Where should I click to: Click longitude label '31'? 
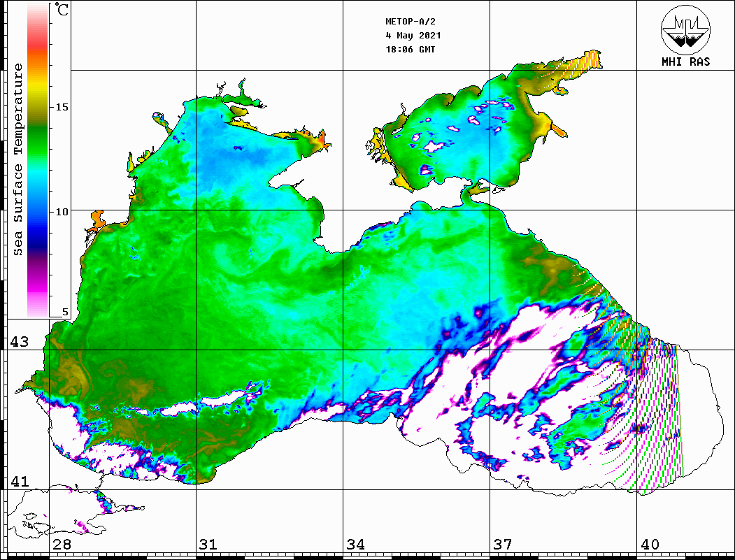pos(208,545)
